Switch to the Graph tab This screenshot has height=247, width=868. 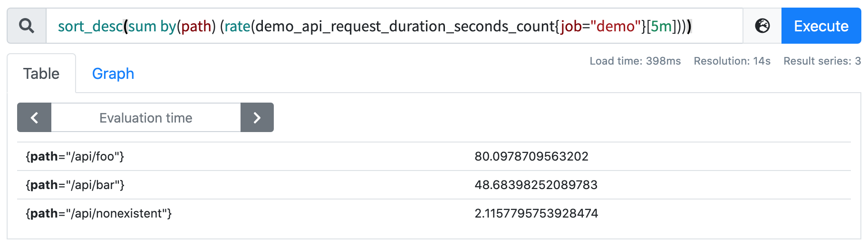coord(113,74)
